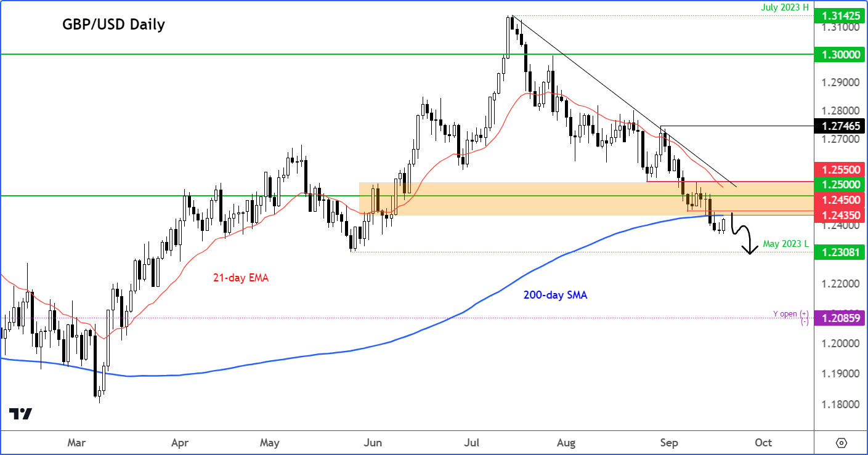Click the Oct label on time axis
868x455 pixels.
(763, 442)
